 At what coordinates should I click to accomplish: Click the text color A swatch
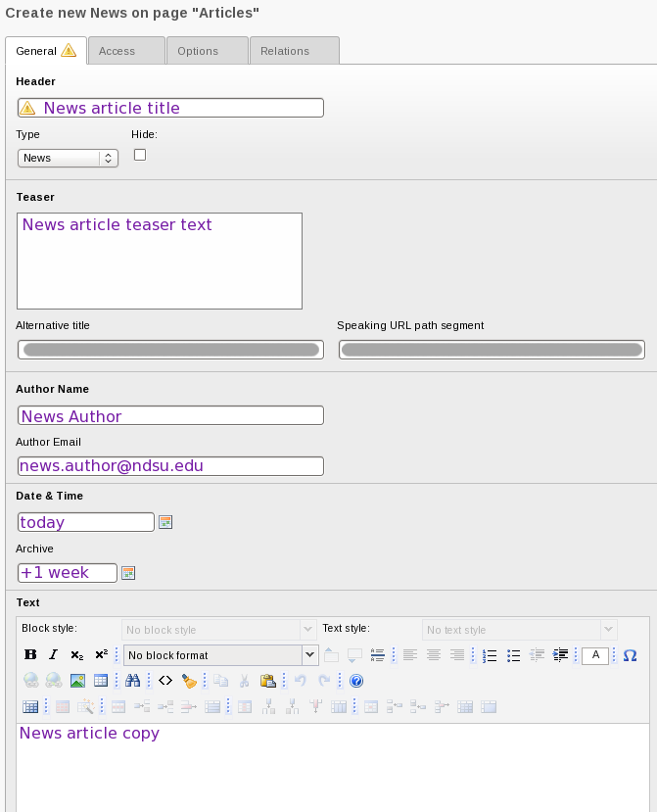coord(596,655)
